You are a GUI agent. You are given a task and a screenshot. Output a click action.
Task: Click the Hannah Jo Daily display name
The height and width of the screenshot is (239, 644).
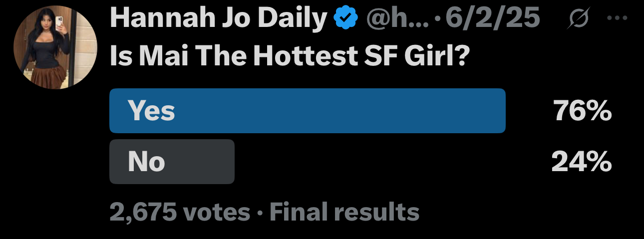coord(218,20)
